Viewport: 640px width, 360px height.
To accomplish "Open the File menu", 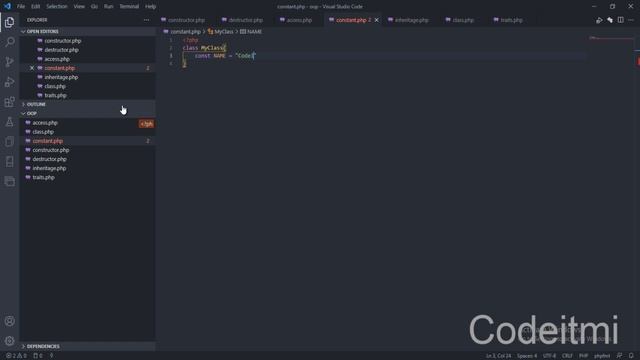I will coord(21,7).
